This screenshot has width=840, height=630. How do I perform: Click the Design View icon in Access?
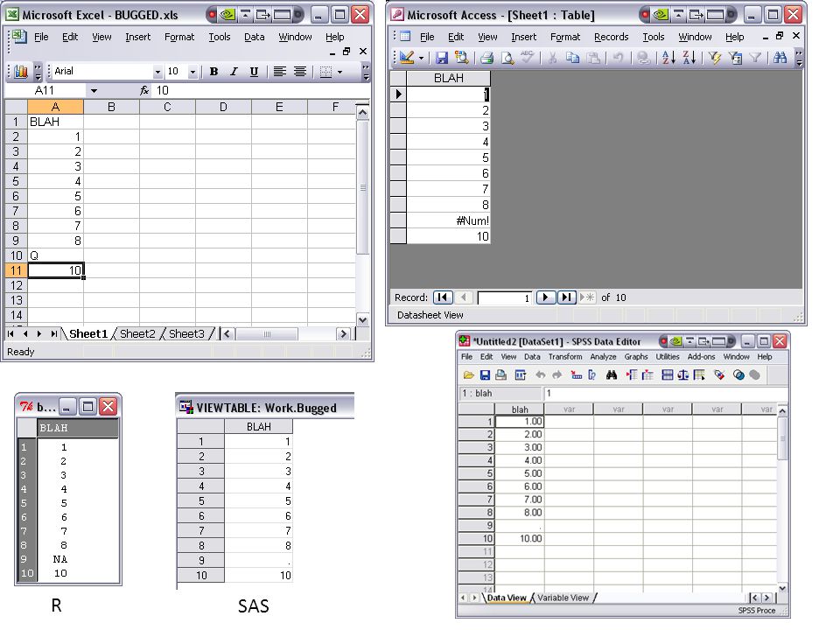pos(407,58)
